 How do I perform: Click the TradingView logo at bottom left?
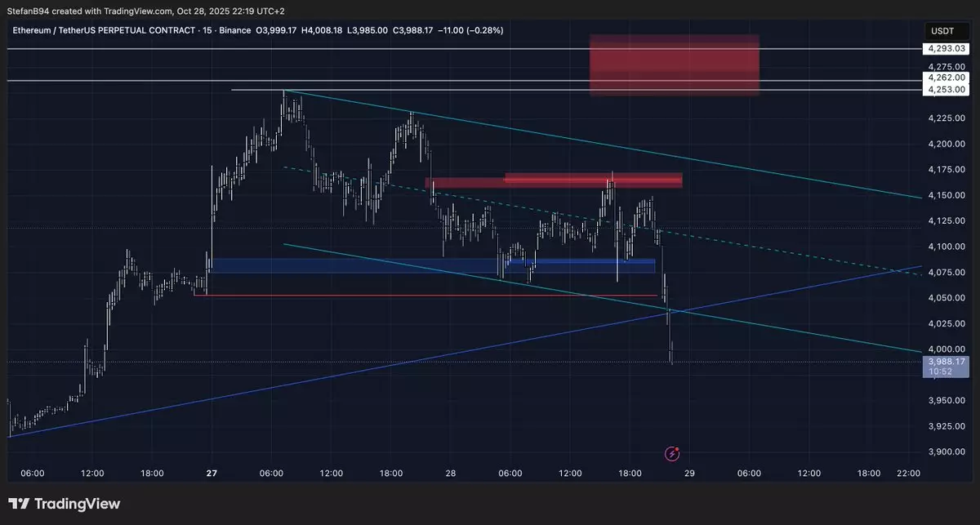pos(65,504)
